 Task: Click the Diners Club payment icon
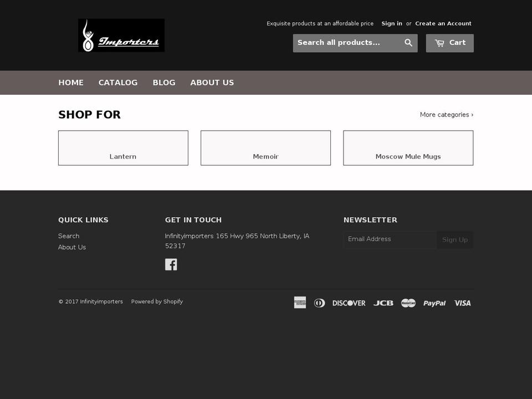click(x=319, y=303)
